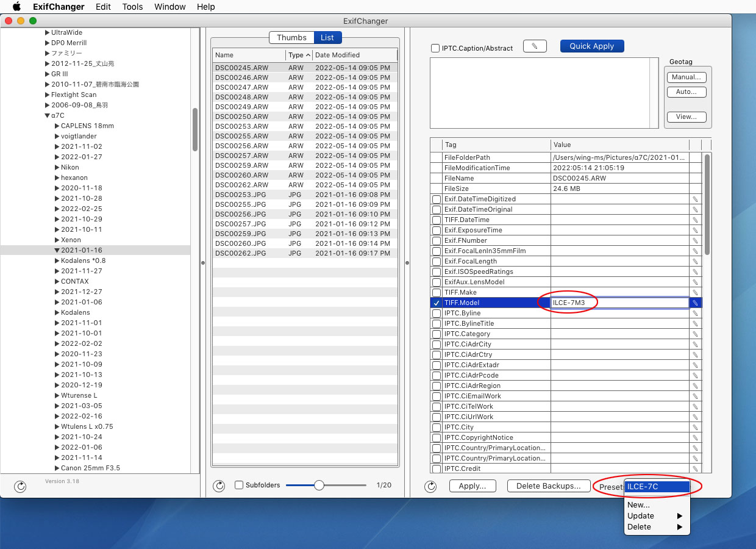Check the ExifAux.LensModel checkbox
The height and width of the screenshot is (549, 756).
tap(437, 282)
